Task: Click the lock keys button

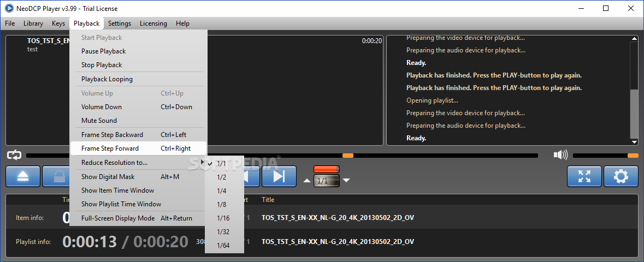Action: 56,177
